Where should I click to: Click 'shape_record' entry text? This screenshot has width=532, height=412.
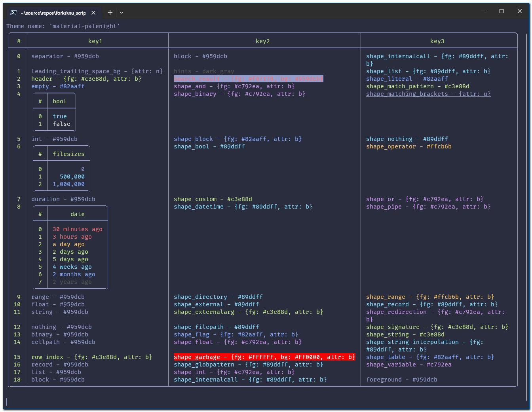pos(432,304)
